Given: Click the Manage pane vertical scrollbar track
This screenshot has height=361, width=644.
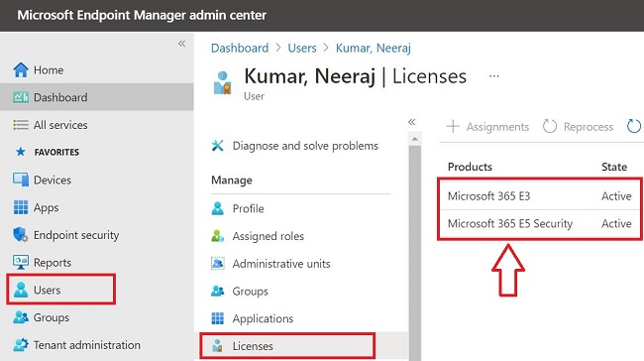Looking at the screenshot, I should point(415,253).
